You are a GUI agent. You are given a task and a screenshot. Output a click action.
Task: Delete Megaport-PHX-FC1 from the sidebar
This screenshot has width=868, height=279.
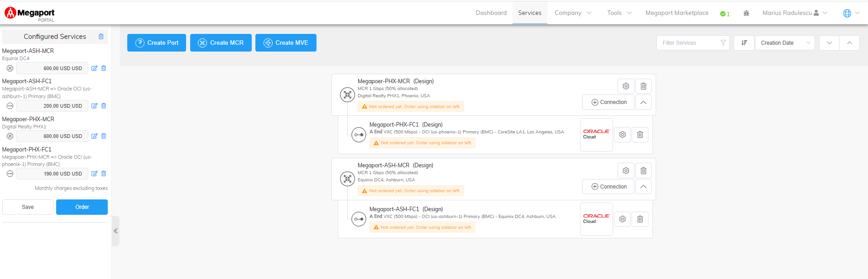tap(104, 174)
